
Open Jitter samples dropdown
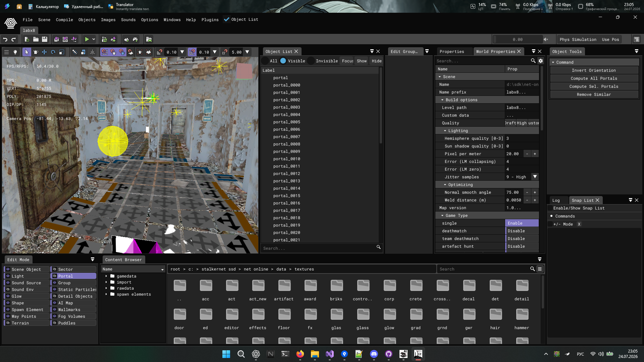tap(535, 177)
